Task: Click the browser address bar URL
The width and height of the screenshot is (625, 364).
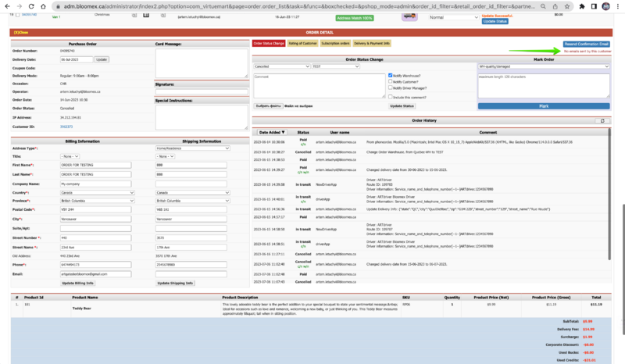Action: [x=299, y=6]
